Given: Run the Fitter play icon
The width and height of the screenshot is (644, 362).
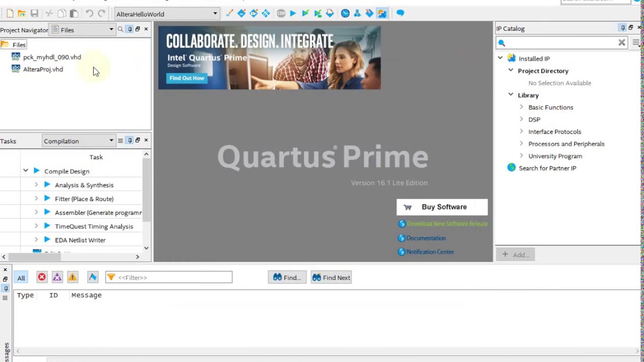Looking at the screenshot, I should pyautogui.click(x=47, y=199).
